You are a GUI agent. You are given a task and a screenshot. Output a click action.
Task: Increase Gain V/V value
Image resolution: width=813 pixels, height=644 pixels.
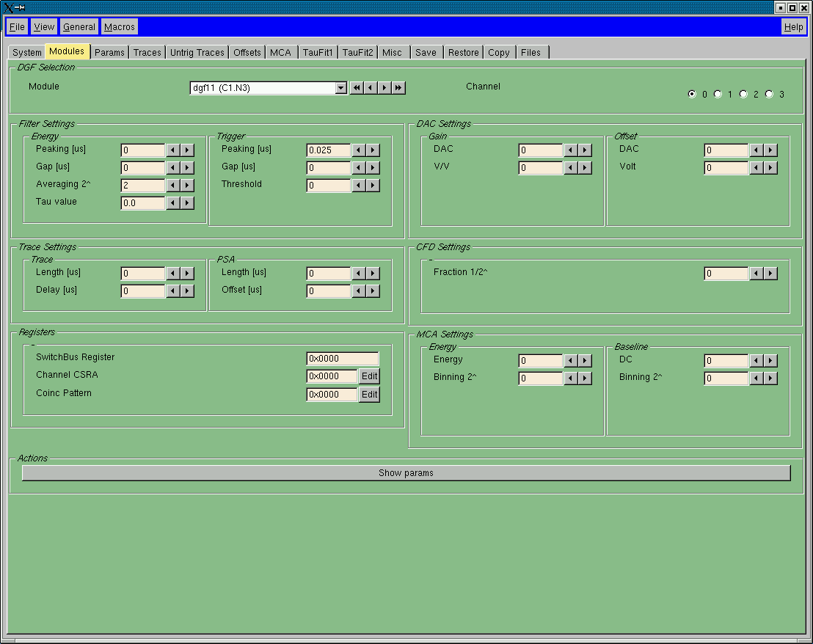585,168
